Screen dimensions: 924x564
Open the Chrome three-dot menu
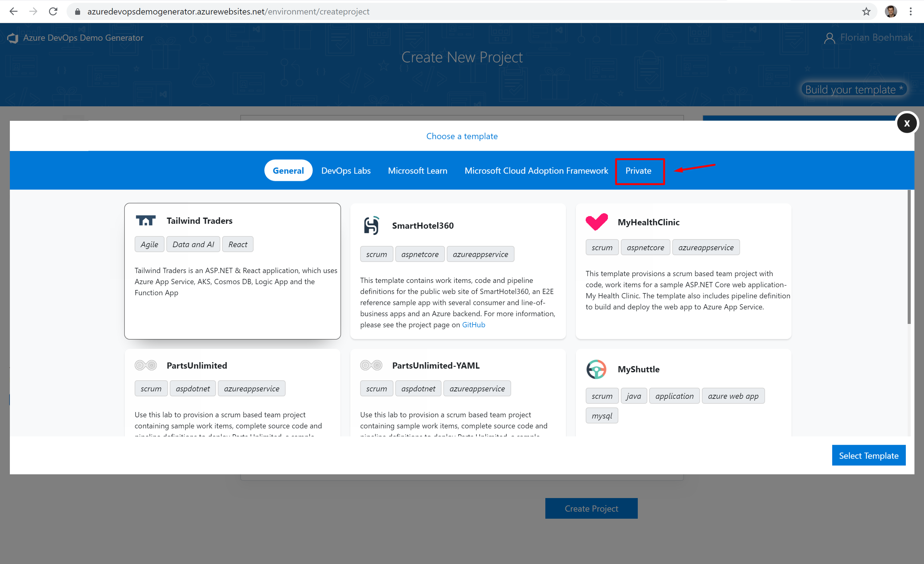pos(910,12)
